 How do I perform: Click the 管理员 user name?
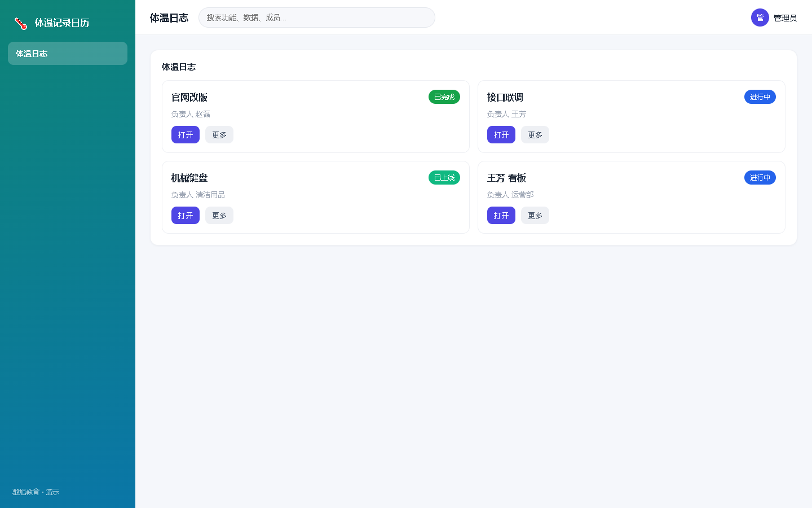coord(785,18)
